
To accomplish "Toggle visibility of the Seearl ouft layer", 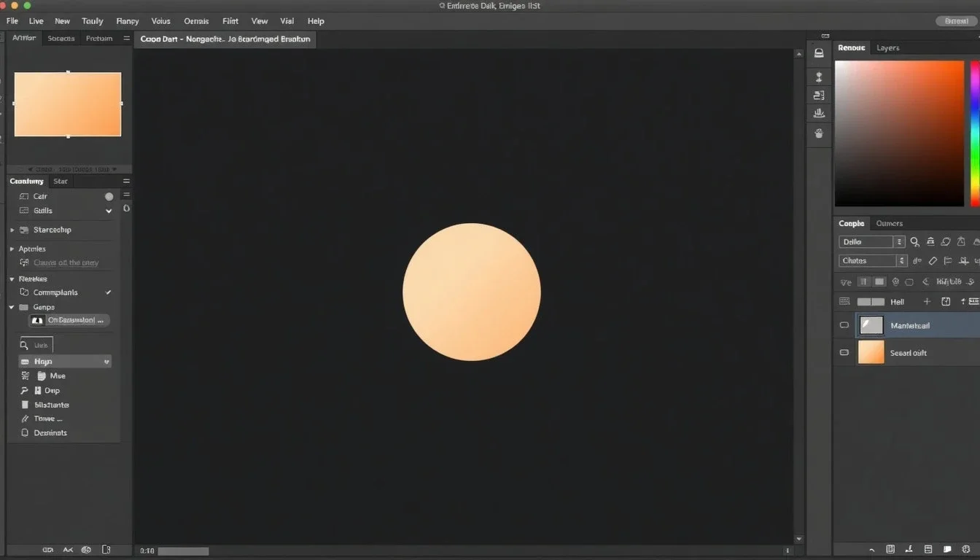I will point(844,352).
